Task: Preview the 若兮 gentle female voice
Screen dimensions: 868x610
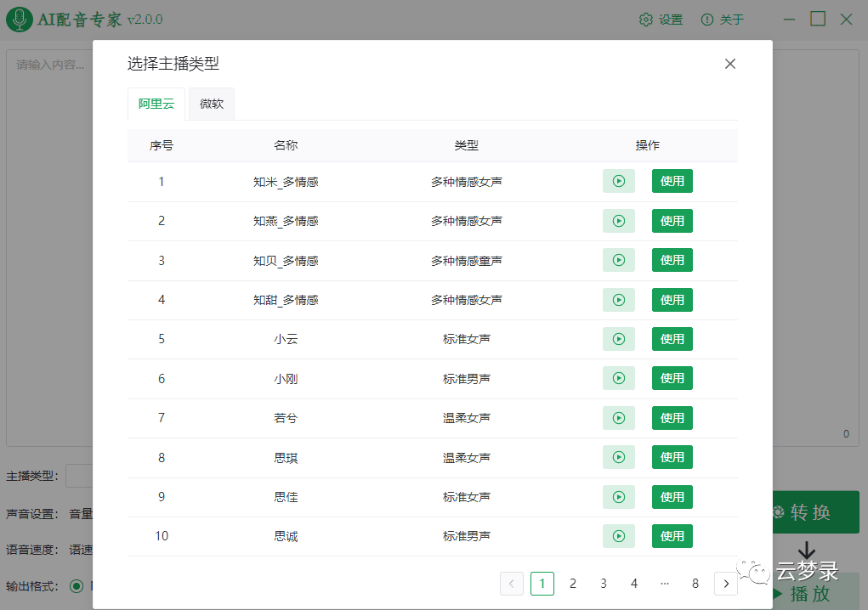Action: point(619,417)
